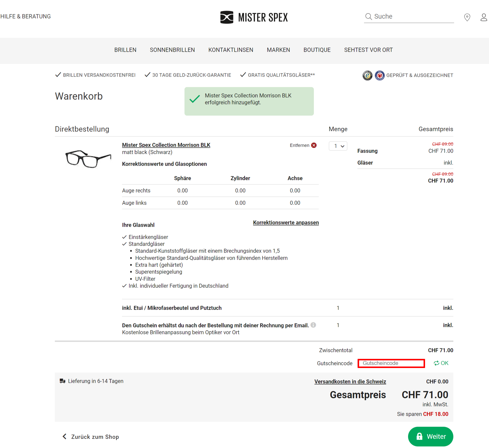Click the Mister Spex logo

pyautogui.click(x=254, y=17)
